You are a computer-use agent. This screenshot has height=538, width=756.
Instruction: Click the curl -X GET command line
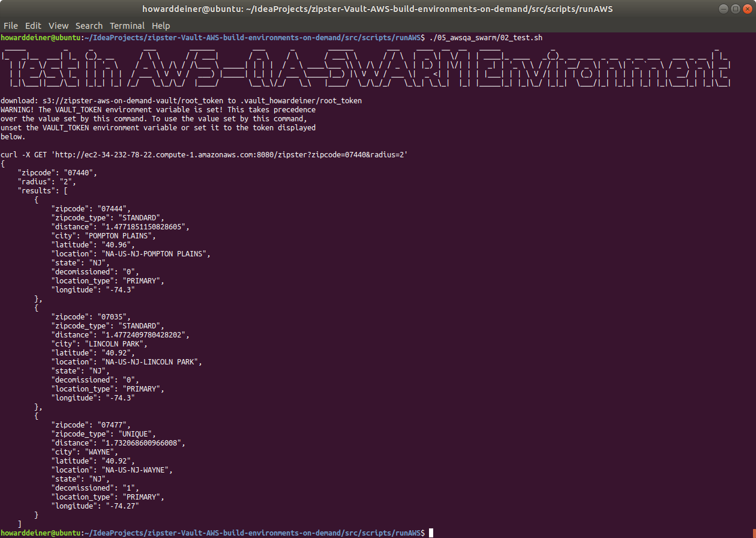204,155
